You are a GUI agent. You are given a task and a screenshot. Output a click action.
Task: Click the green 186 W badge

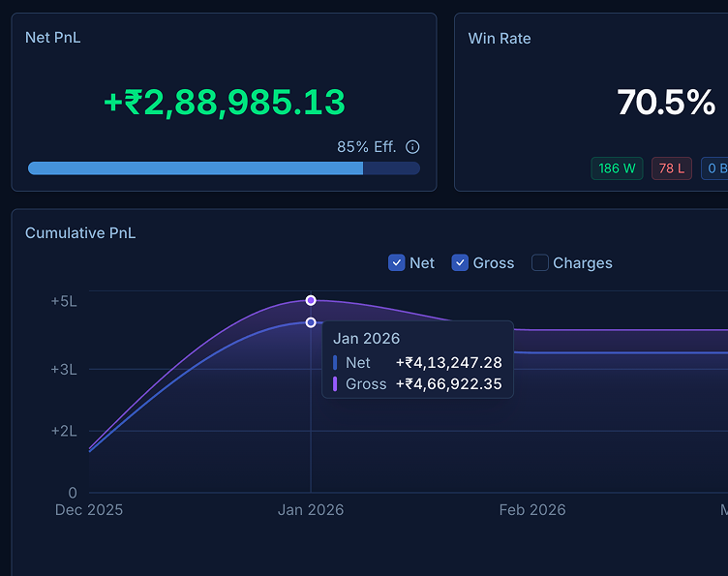click(x=617, y=168)
